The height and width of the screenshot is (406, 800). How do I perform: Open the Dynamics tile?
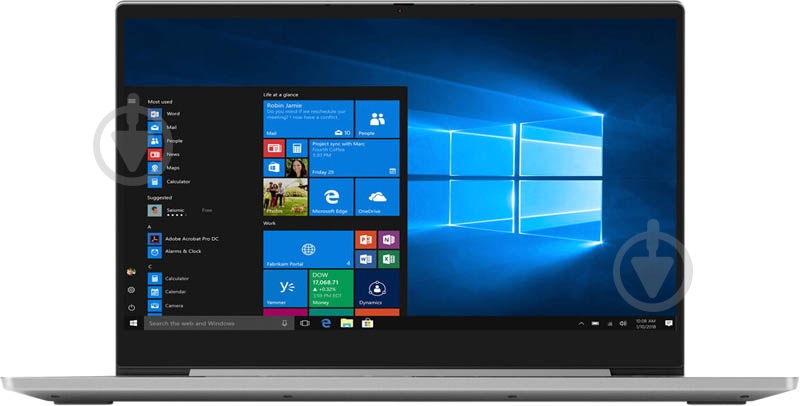click(x=377, y=288)
